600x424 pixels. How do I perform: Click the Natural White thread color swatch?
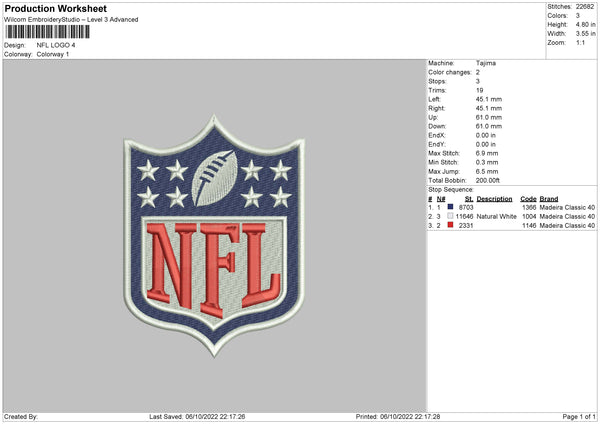tap(450, 216)
